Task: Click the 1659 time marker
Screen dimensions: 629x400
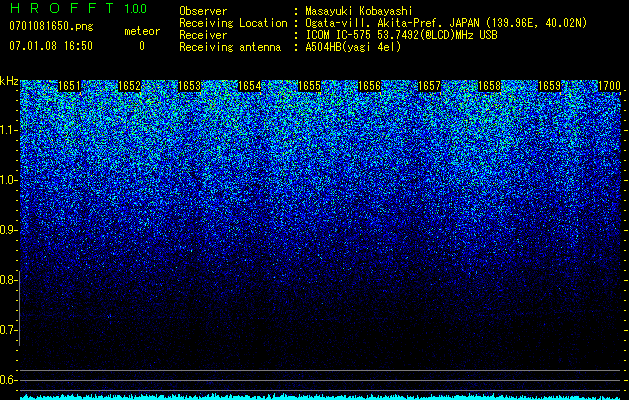Action: [x=550, y=86]
